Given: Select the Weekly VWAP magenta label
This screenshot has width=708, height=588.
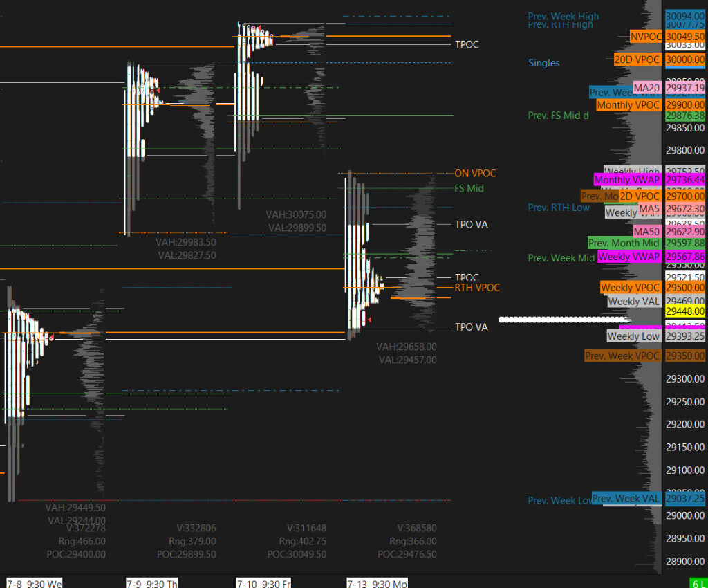Looking at the screenshot, I should point(629,257).
